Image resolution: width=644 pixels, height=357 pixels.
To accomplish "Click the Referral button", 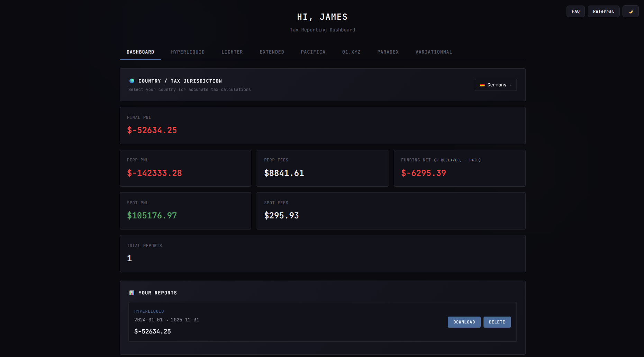I will 603,11.
